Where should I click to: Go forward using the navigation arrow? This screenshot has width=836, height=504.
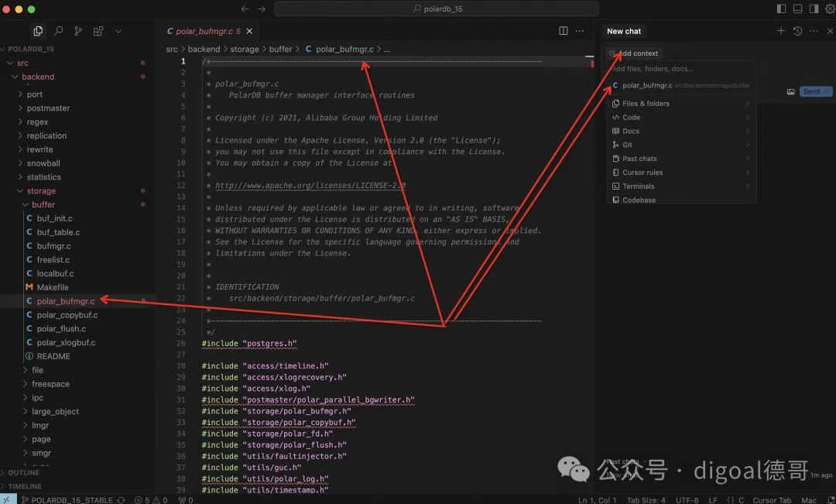(262, 9)
